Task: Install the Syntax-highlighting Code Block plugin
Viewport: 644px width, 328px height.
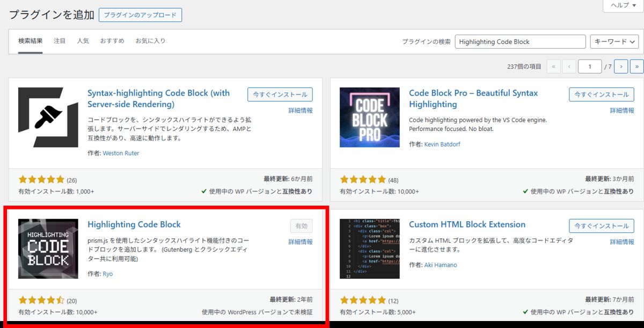Action: [x=280, y=94]
